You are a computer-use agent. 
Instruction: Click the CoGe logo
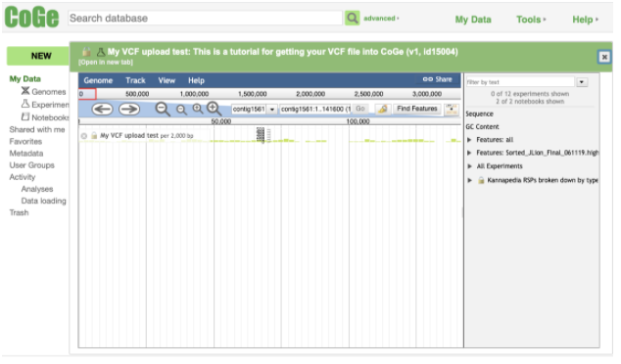31,18
